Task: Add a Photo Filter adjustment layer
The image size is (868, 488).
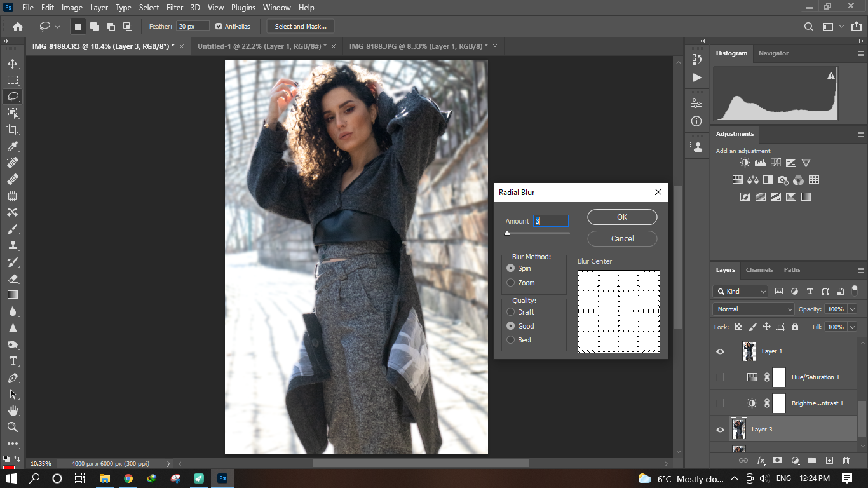Action: (x=783, y=180)
